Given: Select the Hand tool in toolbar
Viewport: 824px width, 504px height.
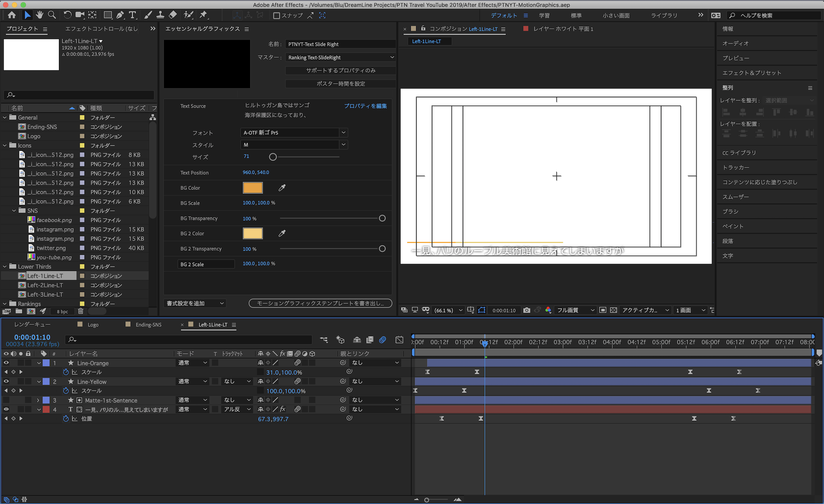Looking at the screenshot, I should tap(40, 15).
